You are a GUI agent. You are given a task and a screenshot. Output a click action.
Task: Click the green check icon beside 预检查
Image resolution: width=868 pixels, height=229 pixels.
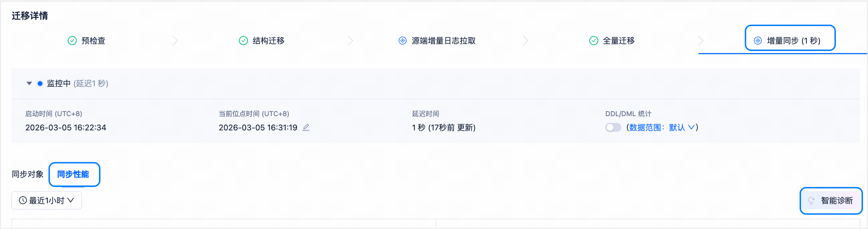coord(72,40)
